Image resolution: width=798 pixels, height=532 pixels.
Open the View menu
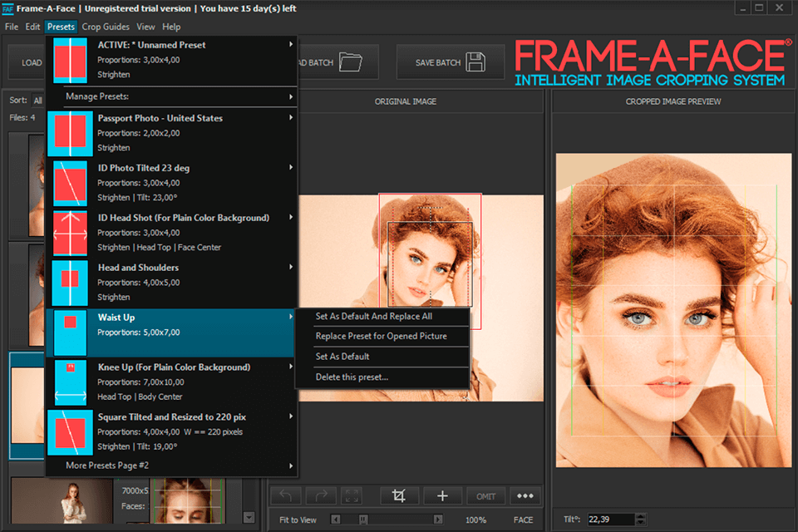tap(145, 27)
